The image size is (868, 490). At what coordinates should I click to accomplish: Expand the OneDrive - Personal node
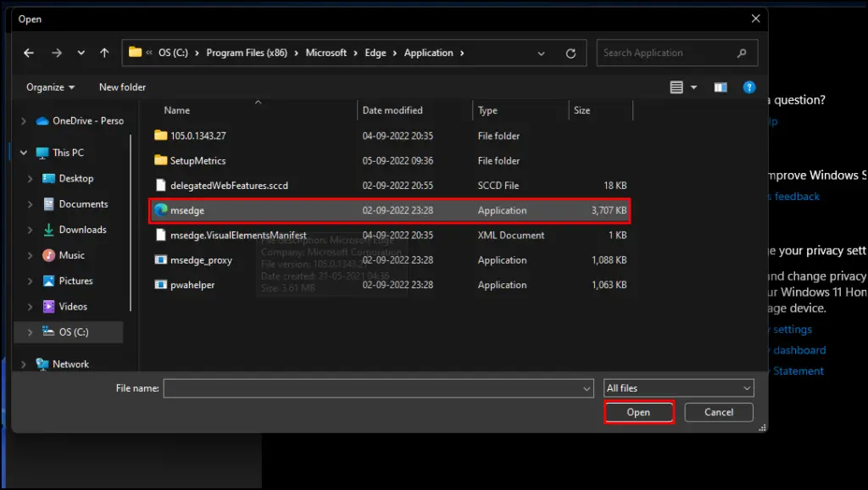coord(23,120)
